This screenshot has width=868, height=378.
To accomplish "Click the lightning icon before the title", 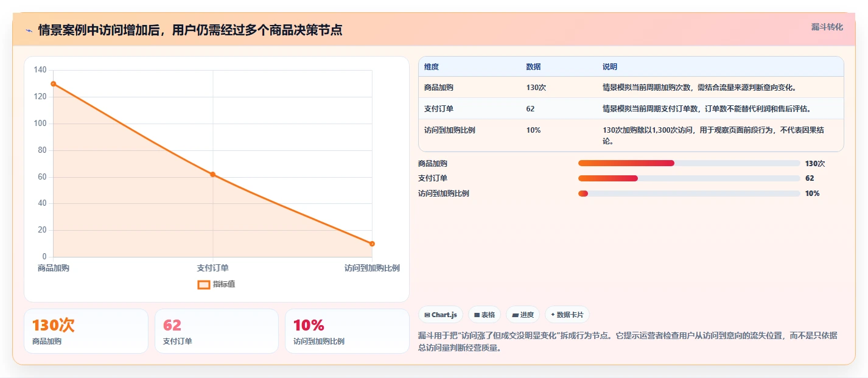I will pyautogui.click(x=29, y=30).
